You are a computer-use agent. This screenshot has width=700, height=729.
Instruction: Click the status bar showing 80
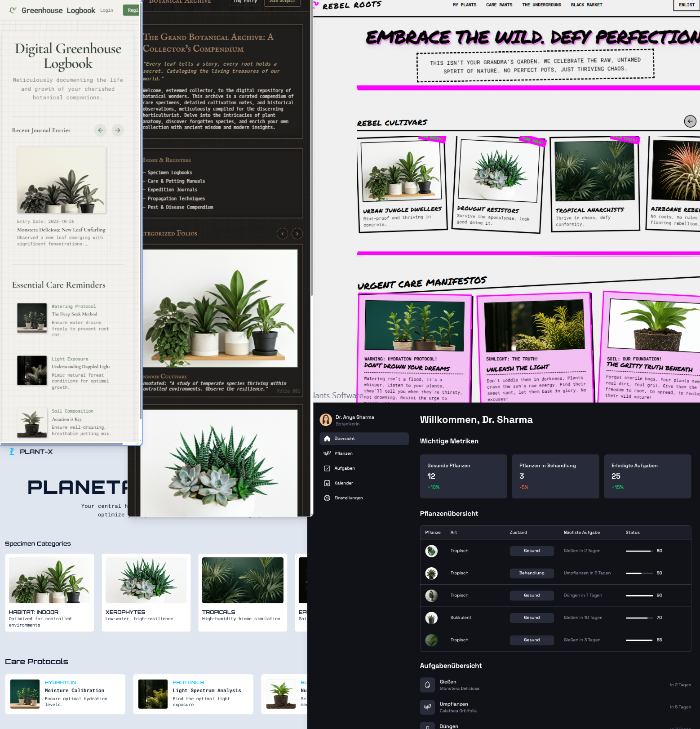click(639, 551)
